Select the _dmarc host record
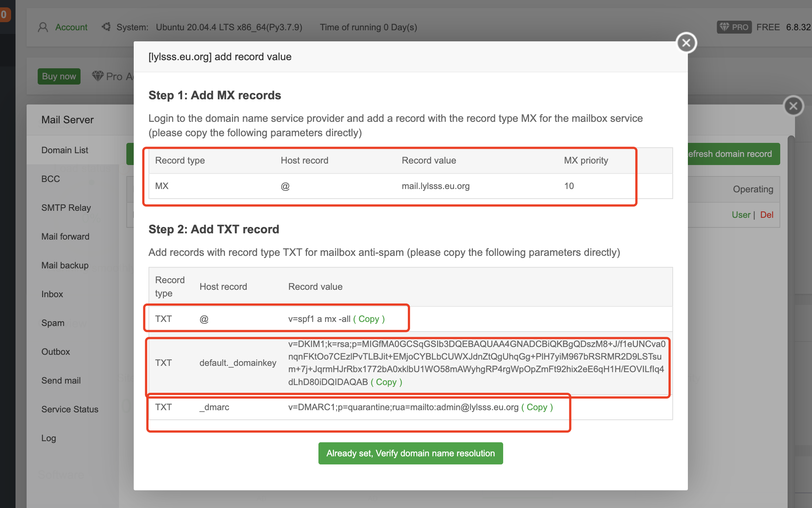The width and height of the screenshot is (812, 508). point(214,407)
